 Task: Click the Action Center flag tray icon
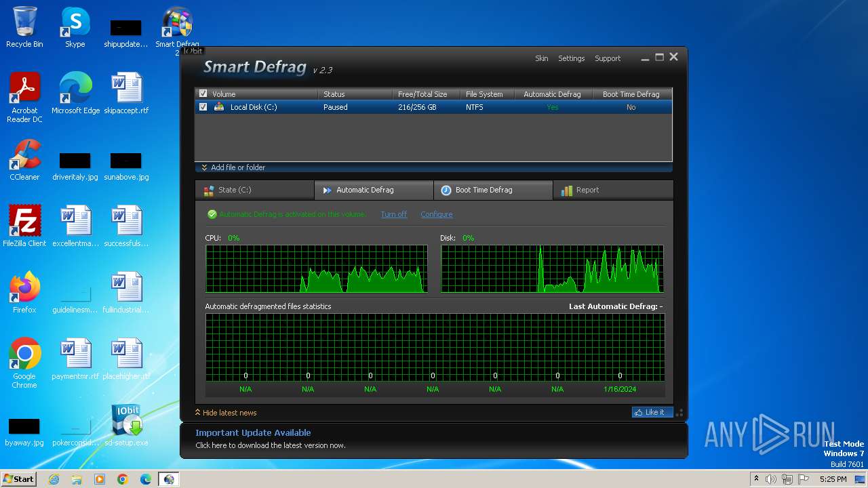point(804,479)
